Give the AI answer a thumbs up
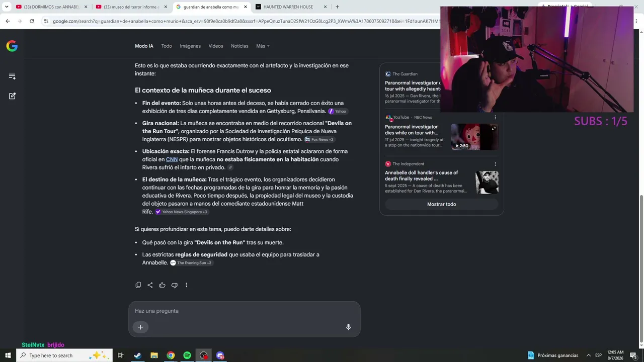The height and width of the screenshot is (362, 644). [162, 285]
